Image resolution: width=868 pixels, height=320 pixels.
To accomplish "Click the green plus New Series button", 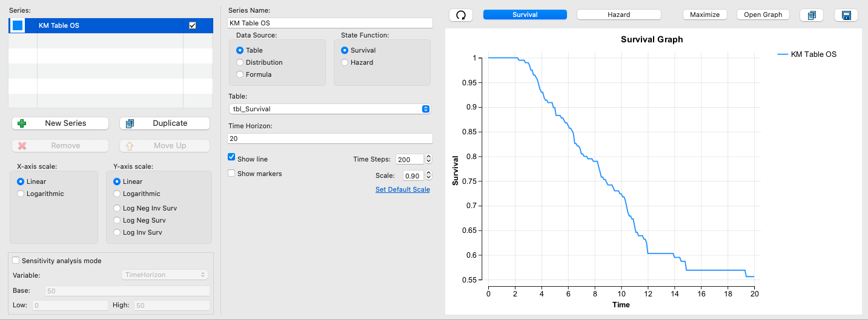I will [60, 123].
